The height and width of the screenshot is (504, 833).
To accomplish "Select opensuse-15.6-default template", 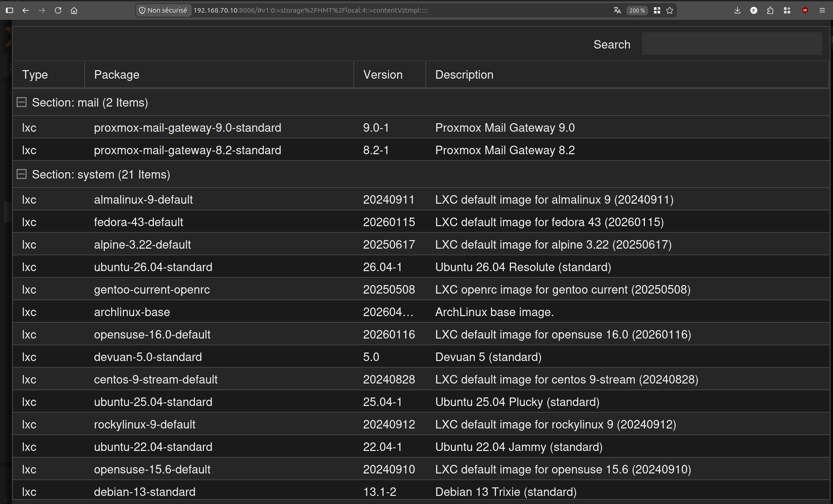I will (x=421, y=469).
